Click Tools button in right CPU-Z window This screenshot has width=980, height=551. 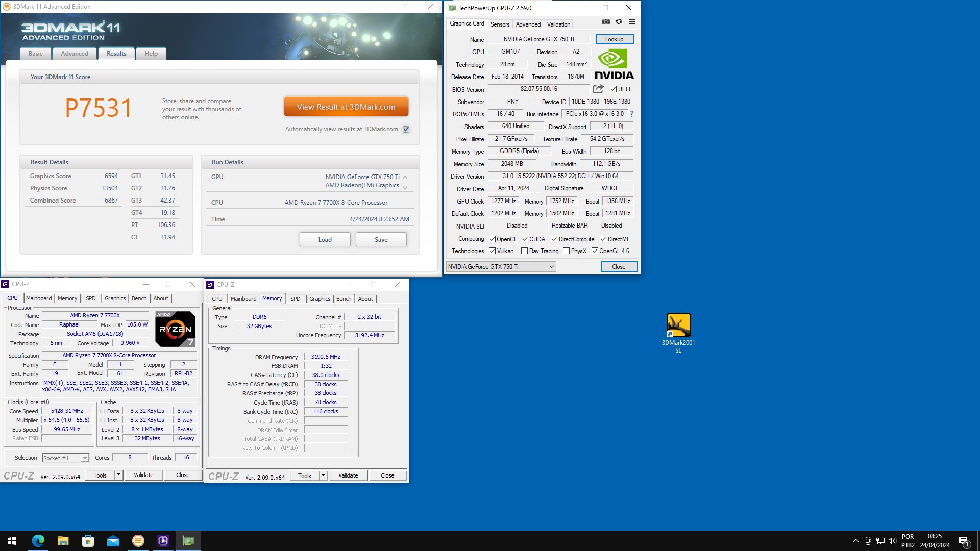[x=305, y=475]
